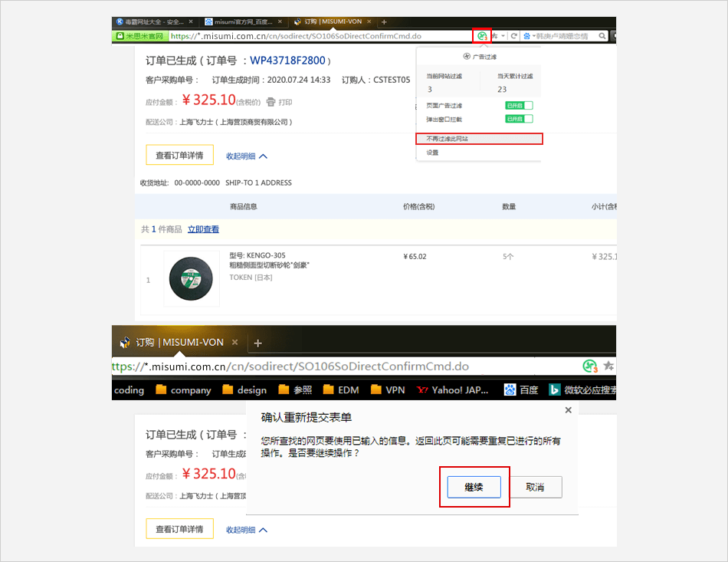Click the print icon beside 打印
Viewport: 728px width, 562px height.
[x=270, y=102]
